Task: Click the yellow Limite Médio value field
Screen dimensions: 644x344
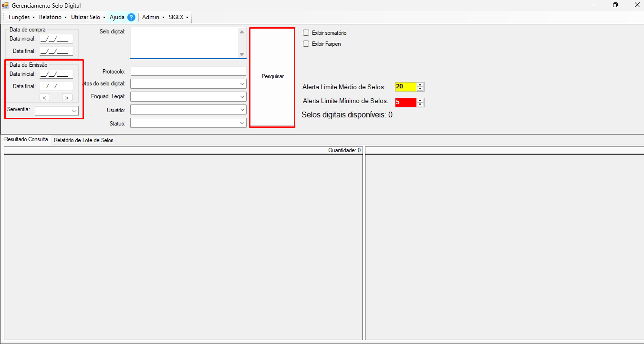Action: point(405,86)
